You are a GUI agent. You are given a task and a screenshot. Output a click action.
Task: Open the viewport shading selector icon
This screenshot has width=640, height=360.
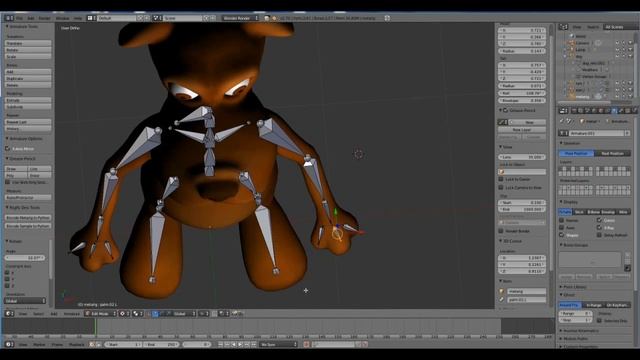[x=124, y=313]
